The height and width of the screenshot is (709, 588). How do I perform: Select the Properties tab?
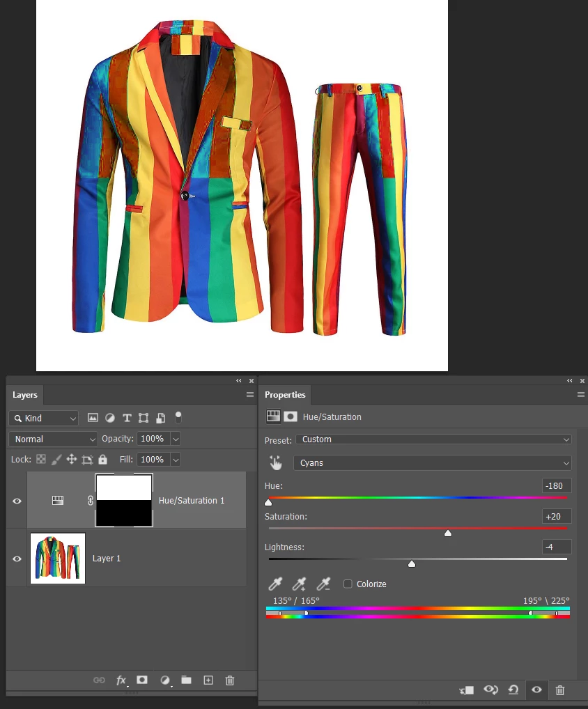[285, 395]
